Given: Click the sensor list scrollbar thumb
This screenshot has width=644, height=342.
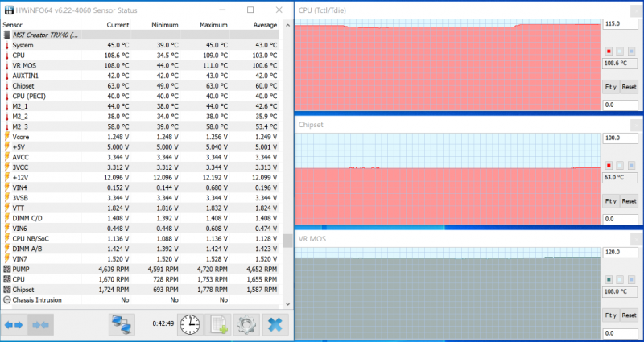Looking at the screenshot, I should coord(287,241).
